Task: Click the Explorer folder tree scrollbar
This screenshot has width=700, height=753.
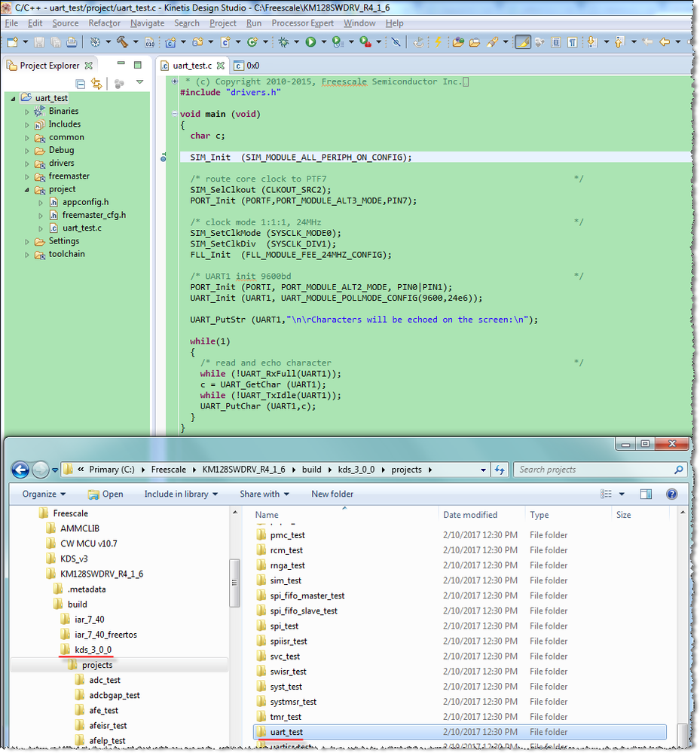Action: point(235,583)
